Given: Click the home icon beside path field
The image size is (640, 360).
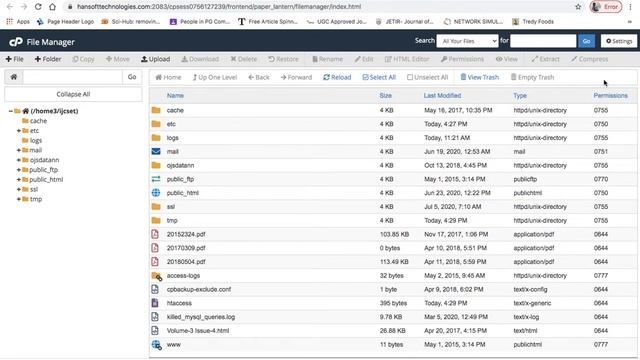Looking at the screenshot, I should pyautogui.click(x=13, y=77).
